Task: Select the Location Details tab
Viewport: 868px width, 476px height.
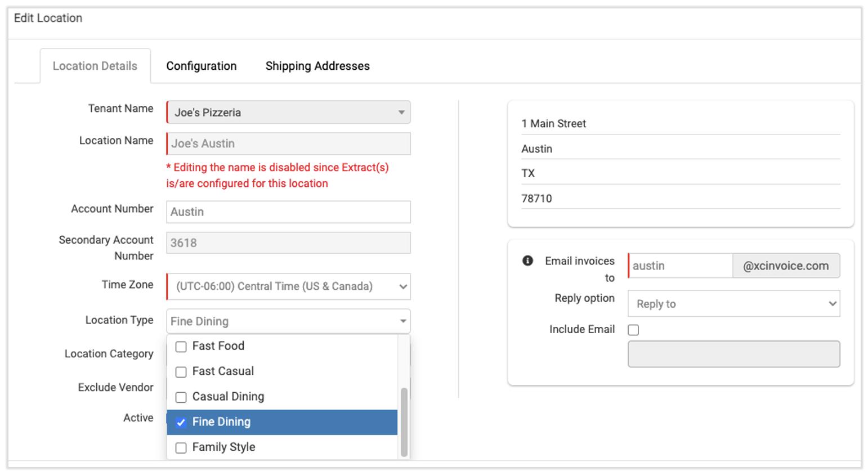Action: [x=95, y=66]
